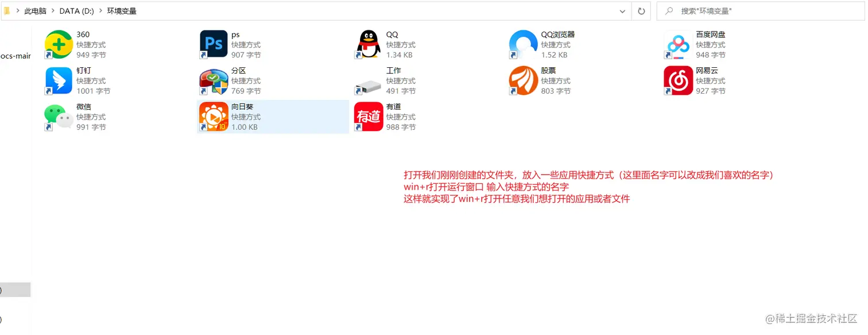Select the Photoshop ps shortcut icon
The image size is (868, 335).
[x=214, y=45]
